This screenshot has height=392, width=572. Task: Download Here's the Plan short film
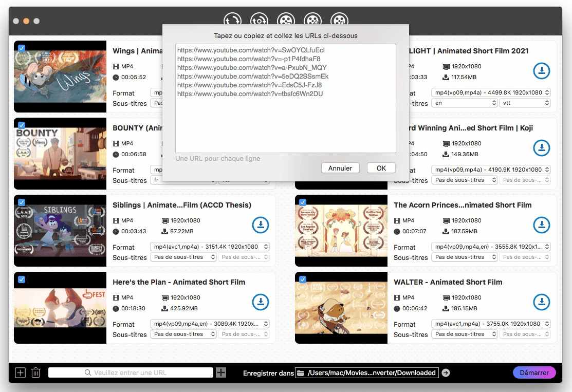click(261, 302)
